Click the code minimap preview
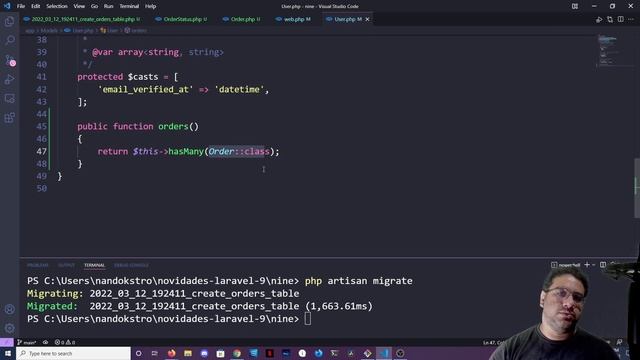 pyautogui.click(x=608, y=51)
